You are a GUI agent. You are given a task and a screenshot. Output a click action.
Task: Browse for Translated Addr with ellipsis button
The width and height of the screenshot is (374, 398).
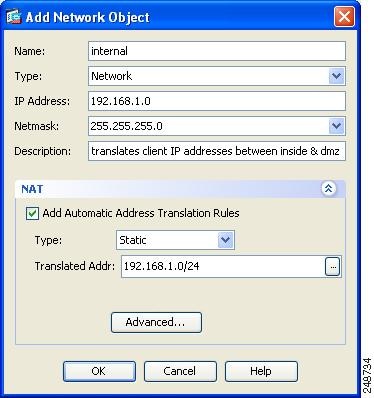tap(333, 266)
